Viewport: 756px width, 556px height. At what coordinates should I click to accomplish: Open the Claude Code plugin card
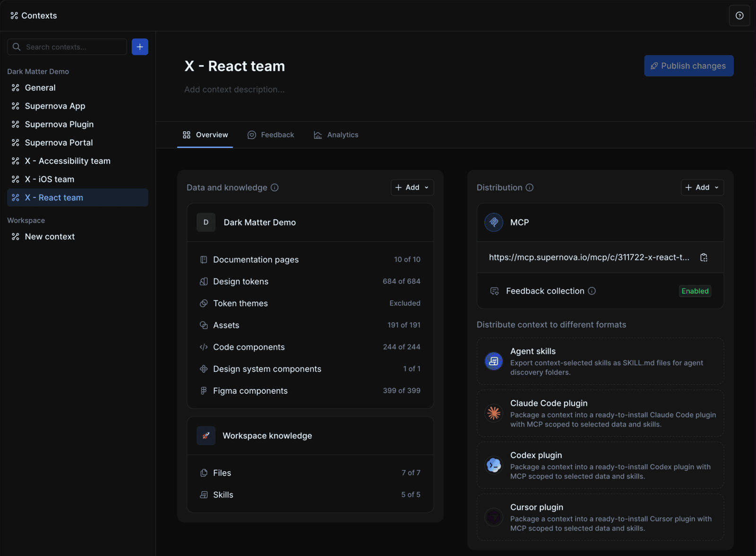click(x=600, y=413)
